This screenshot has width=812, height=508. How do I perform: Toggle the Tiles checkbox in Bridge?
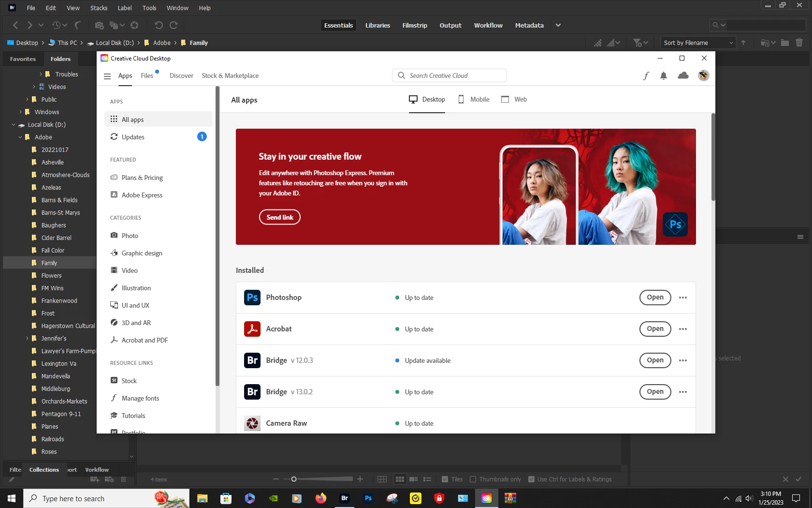click(x=445, y=479)
